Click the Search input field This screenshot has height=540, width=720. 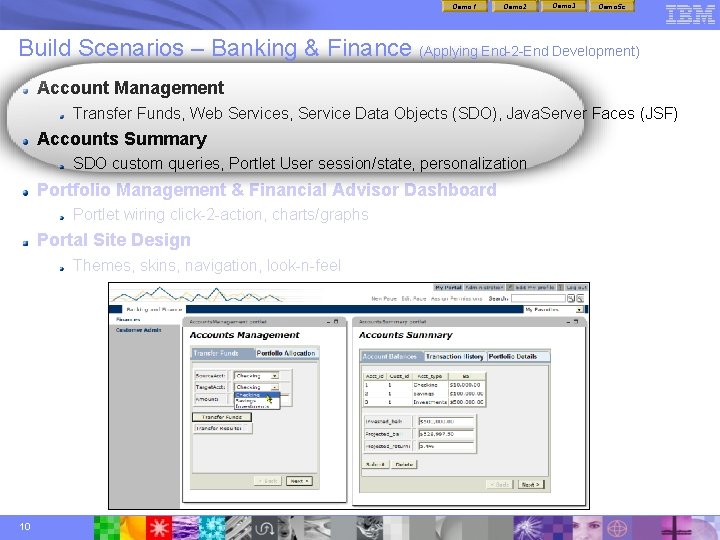[538, 298]
